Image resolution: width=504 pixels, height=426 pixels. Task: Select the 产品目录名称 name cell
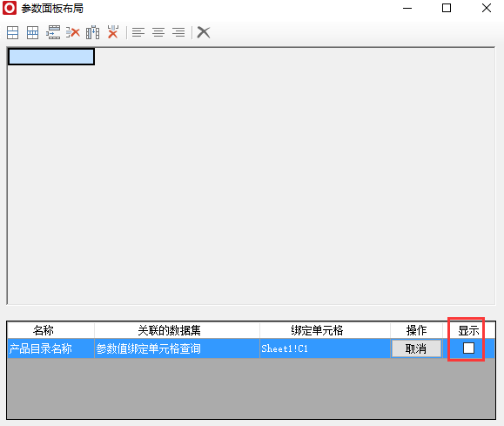[x=50, y=348]
